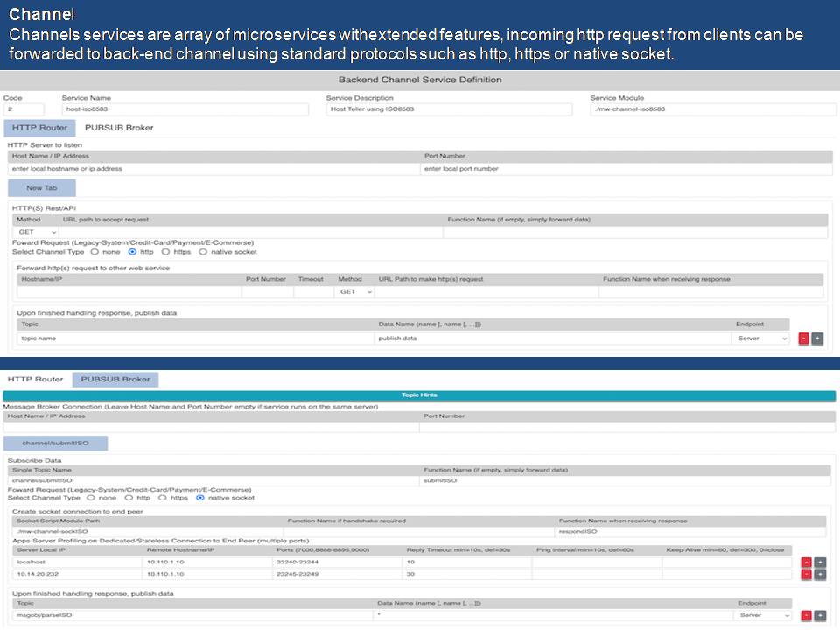Viewport: 840px width, 630px height.
Task: Choose 'http' channel type under Subscribe Data
Action: point(130,498)
